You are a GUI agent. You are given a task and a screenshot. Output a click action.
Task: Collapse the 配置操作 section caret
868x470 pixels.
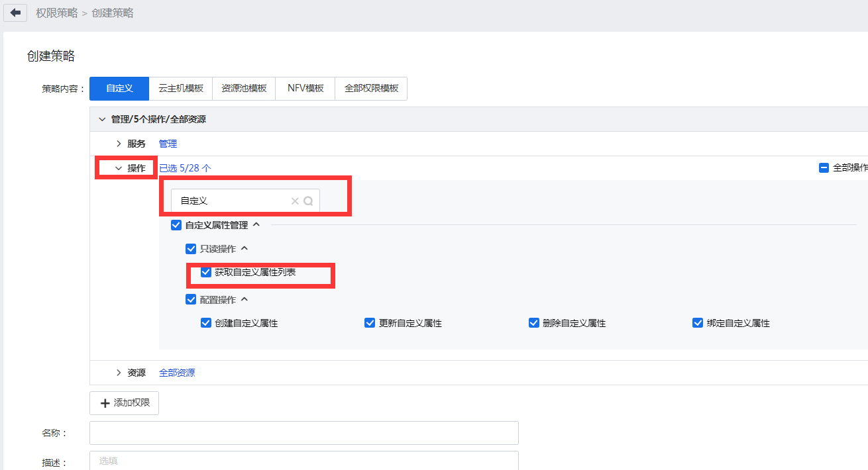click(x=244, y=300)
